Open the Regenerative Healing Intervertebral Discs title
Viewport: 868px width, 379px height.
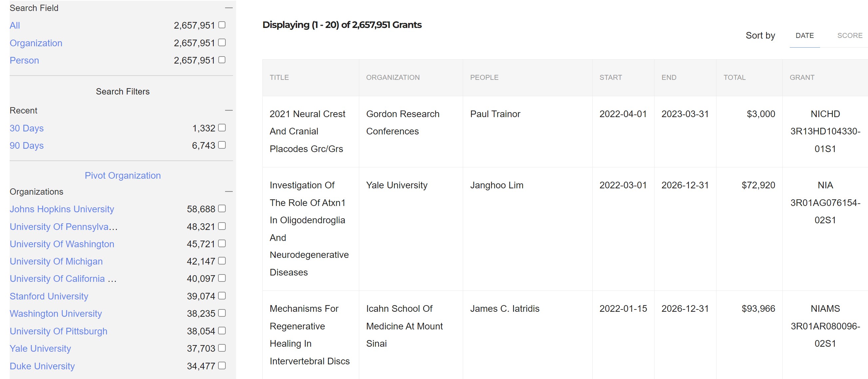pos(310,335)
